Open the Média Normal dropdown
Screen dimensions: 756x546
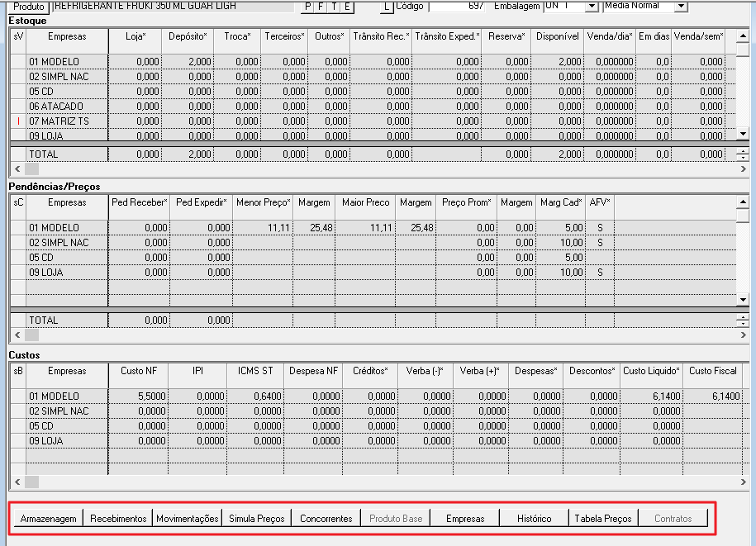click(x=680, y=6)
